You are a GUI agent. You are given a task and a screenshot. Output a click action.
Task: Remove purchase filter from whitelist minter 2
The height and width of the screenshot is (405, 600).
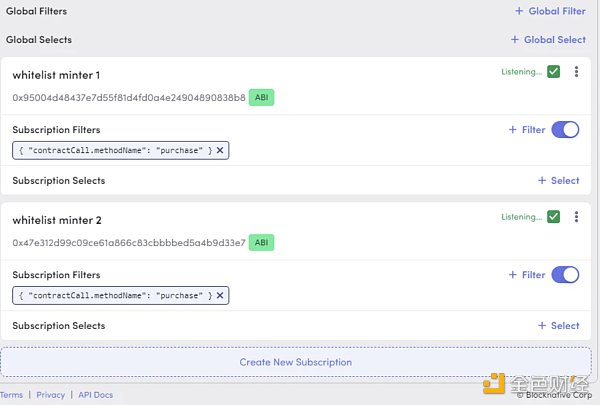tap(220, 295)
